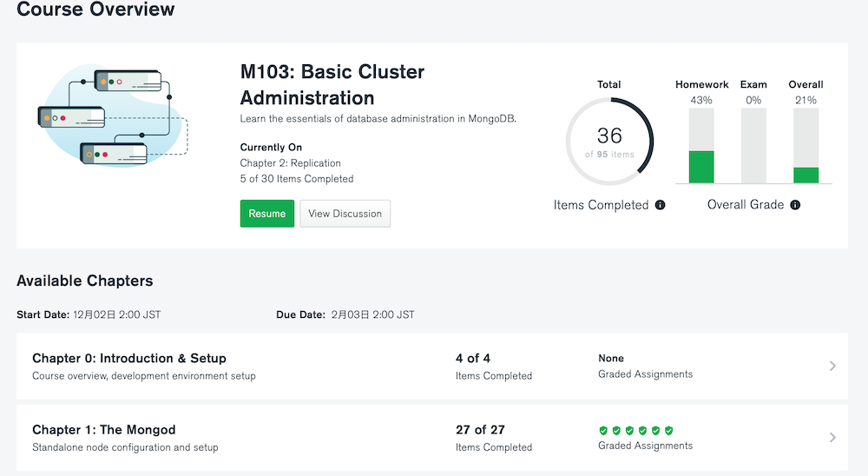Click the Start Date value

(117, 314)
